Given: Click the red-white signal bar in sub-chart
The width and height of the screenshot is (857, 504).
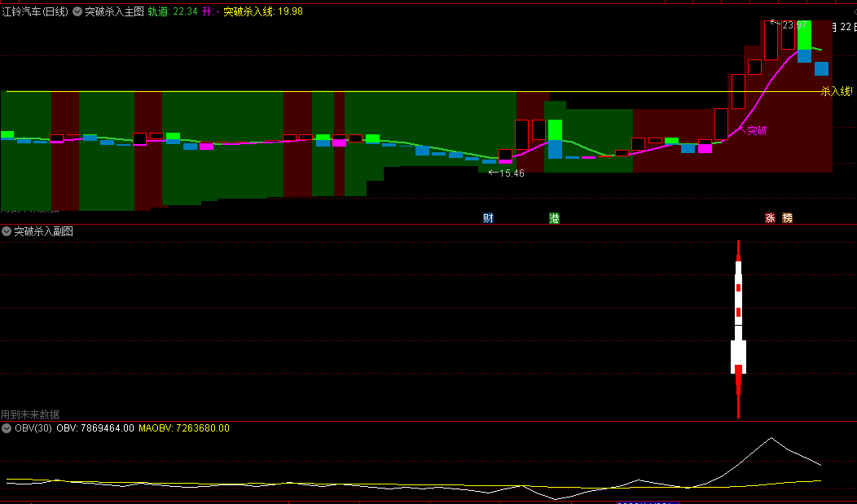Looking at the screenshot, I should coord(738,329).
